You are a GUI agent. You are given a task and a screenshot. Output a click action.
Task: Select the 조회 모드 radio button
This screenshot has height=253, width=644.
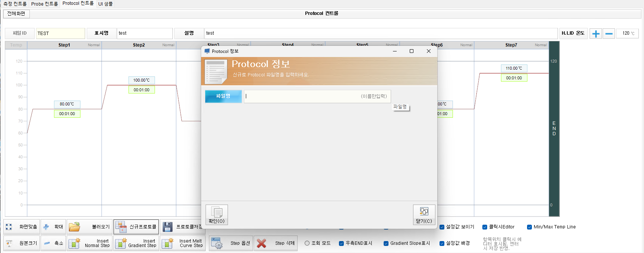point(307,243)
